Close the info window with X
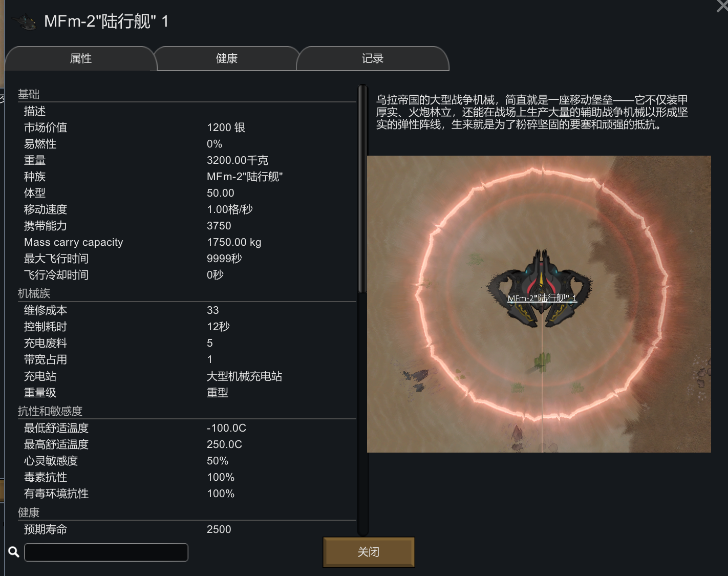The width and height of the screenshot is (728, 576). click(x=722, y=5)
